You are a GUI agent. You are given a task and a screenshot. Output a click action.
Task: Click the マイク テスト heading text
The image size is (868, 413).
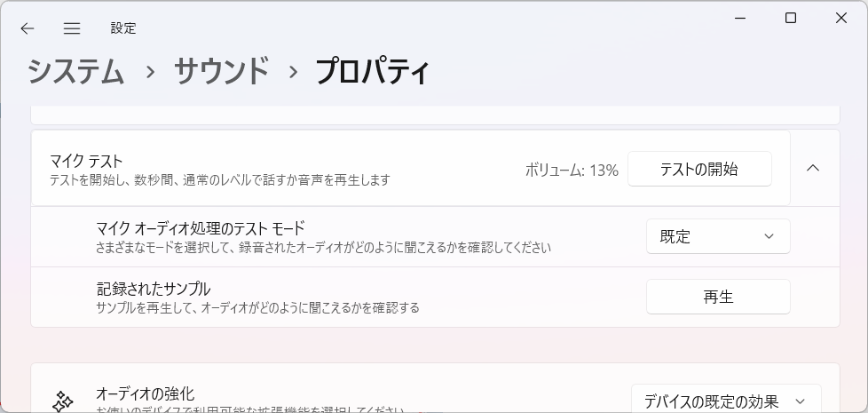tap(86, 161)
